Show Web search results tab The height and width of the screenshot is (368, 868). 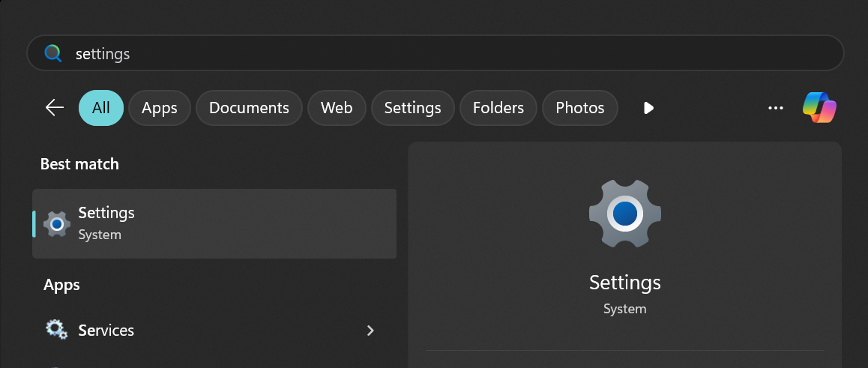[x=337, y=108]
